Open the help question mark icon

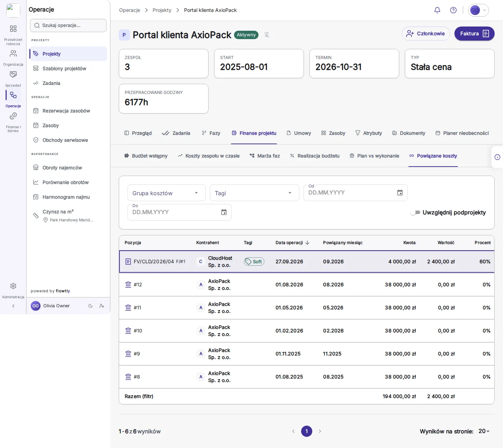tap(453, 10)
